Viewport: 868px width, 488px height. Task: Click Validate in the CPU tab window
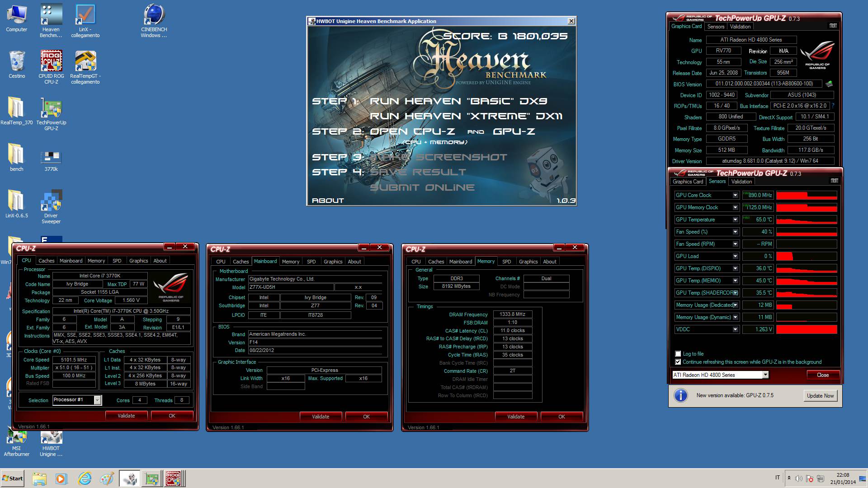point(126,416)
